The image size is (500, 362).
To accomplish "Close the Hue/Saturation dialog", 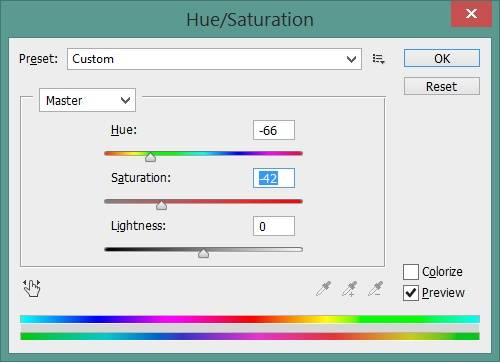I will pos(471,13).
